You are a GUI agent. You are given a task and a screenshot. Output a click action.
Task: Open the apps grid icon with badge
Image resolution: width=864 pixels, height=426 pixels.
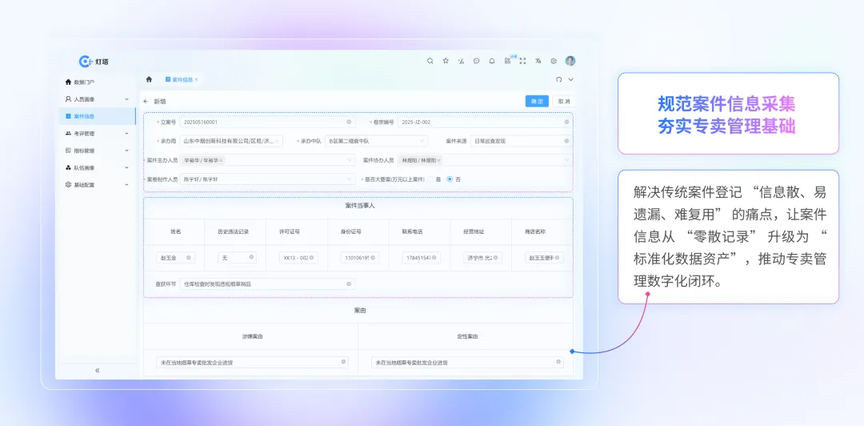507,61
